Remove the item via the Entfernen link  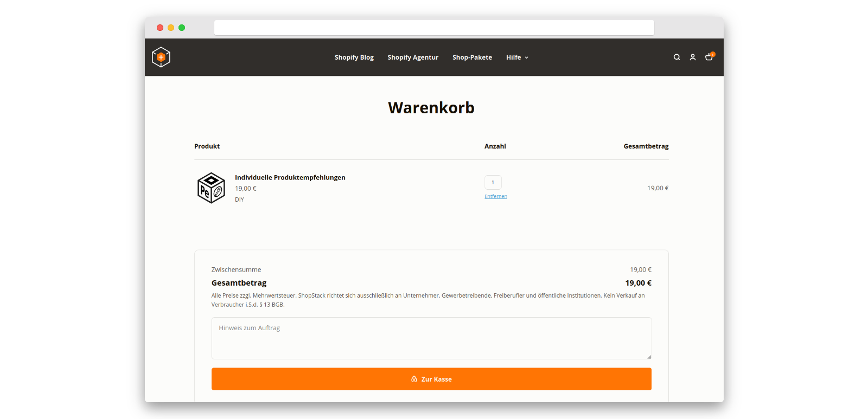click(495, 196)
